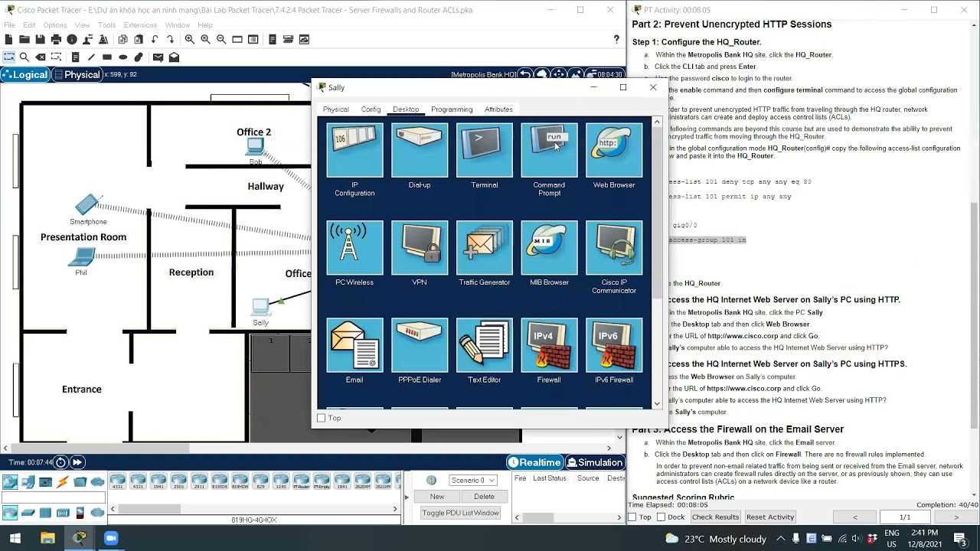Click the Fast Forward Time button
Image resolution: width=980 pixels, height=551 pixels.
point(77,462)
